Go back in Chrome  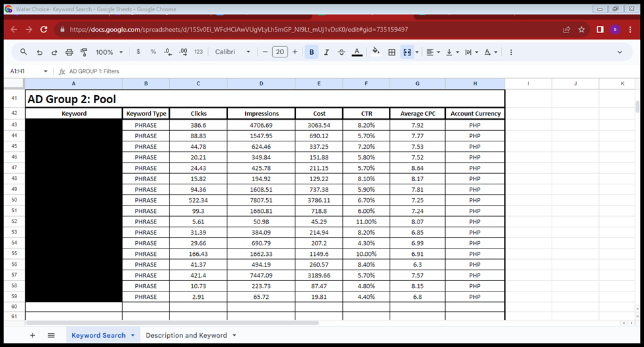point(14,30)
